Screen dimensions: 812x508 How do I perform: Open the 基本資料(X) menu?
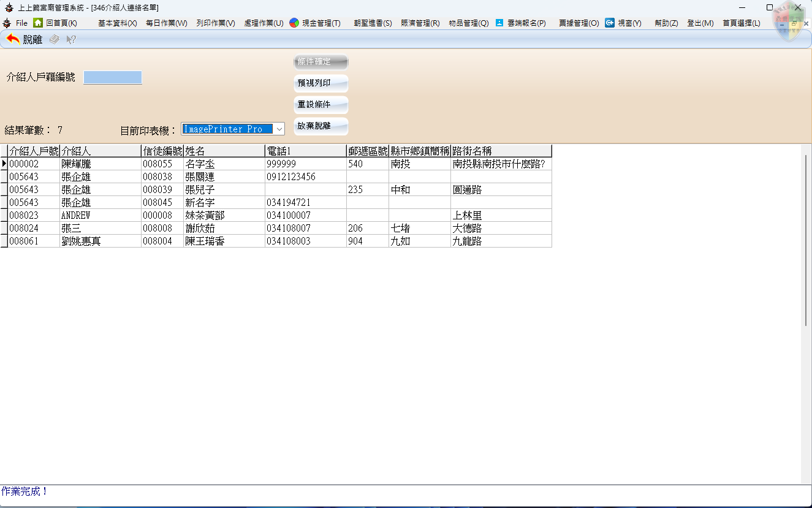tap(116, 22)
